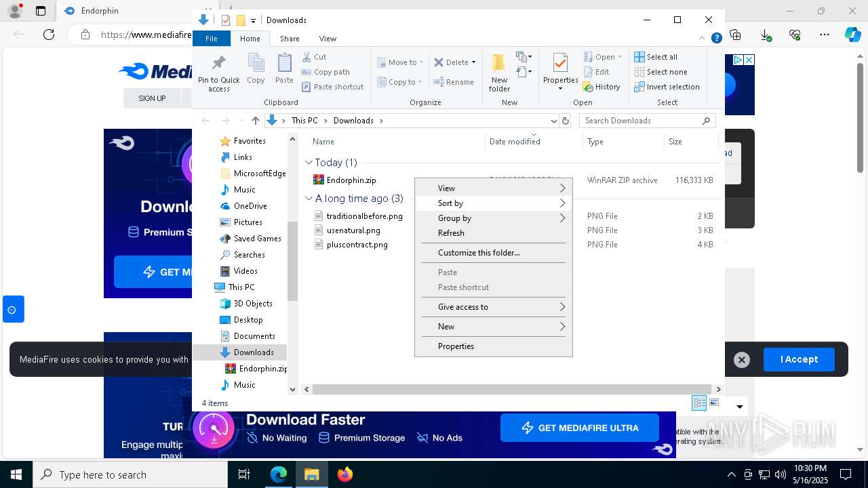The width and height of the screenshot is (868, 488).
Task: Click SIGN UP on MediaFire page
Action: [152, 98]
